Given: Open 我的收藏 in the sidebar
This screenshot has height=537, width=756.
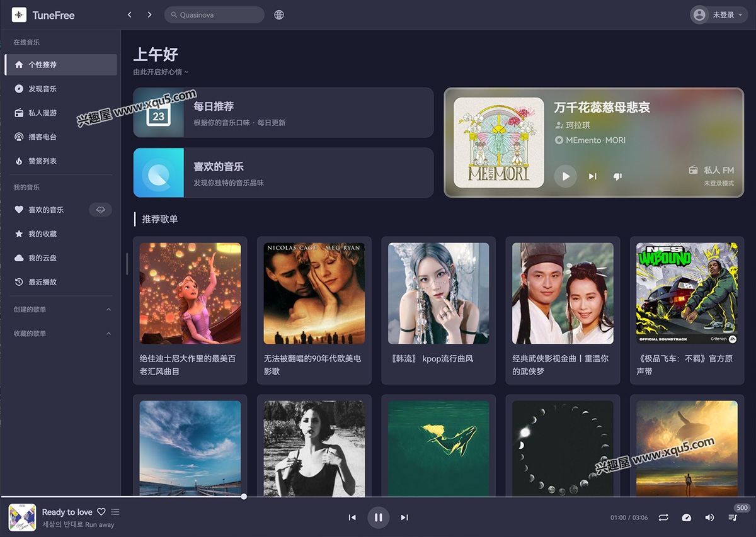Looking at the screenshot, I should coord(60,234).
